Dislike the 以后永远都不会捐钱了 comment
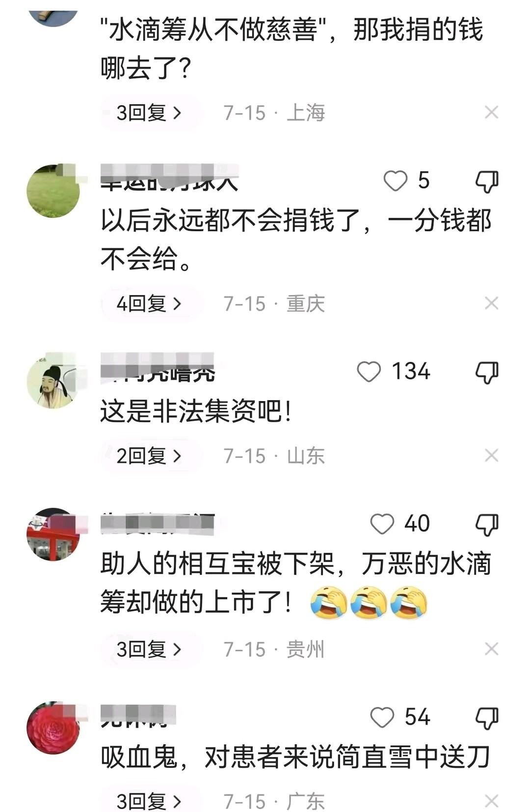This screenshot has width=530, height=812. coord(487,182)
